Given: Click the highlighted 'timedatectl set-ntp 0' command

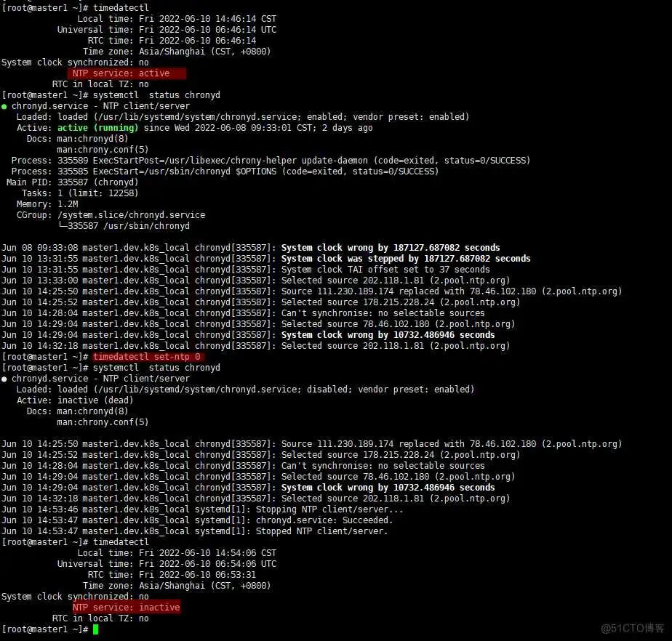Looking at the screenshot, I should 148,357.
